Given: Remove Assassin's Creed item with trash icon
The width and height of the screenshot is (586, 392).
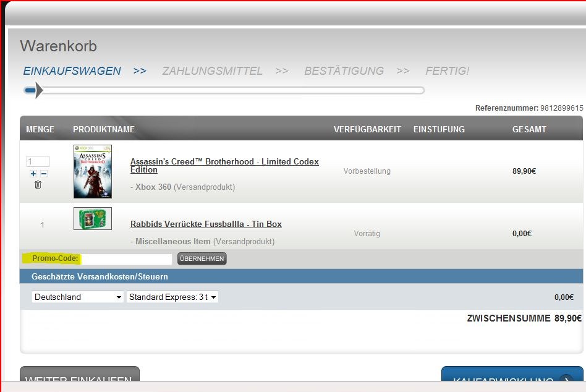Looking at the screenshot, I should click(x=38, y=185).
